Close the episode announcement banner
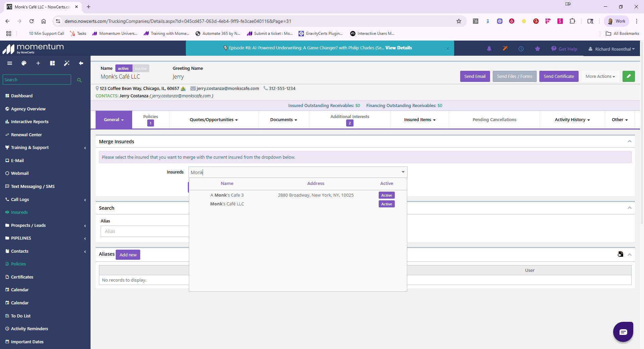The height and width of the screenshot is (349, 644). tap(447, 49)
